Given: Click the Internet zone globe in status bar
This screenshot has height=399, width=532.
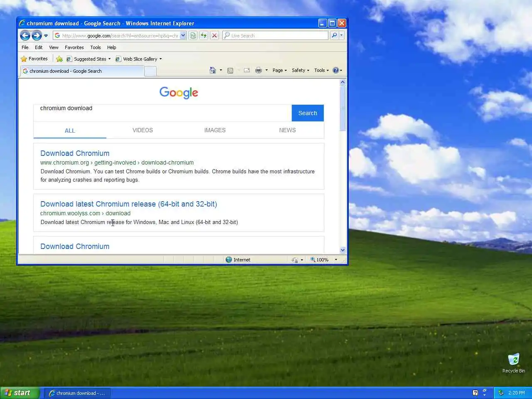Looking at the screenshot, I should [229, 260].
